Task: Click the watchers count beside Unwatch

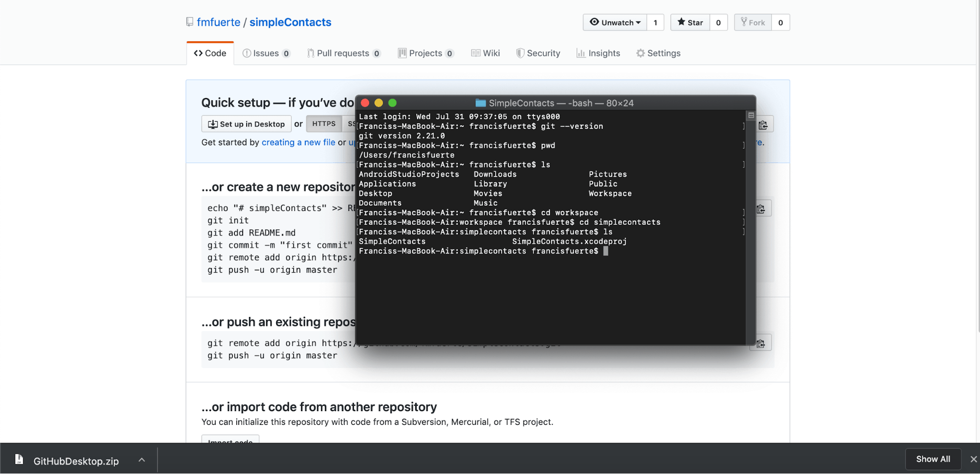Action: point(655,23)
